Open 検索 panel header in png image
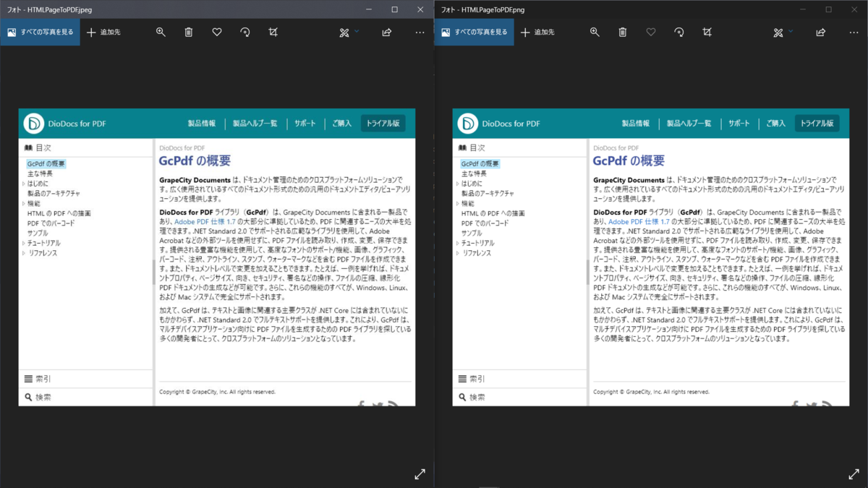The image size is (868, 488). [x=520, y=397]
